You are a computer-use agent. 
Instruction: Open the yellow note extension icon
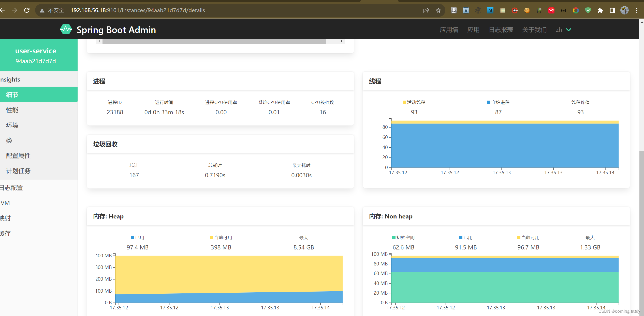point(502,10)
